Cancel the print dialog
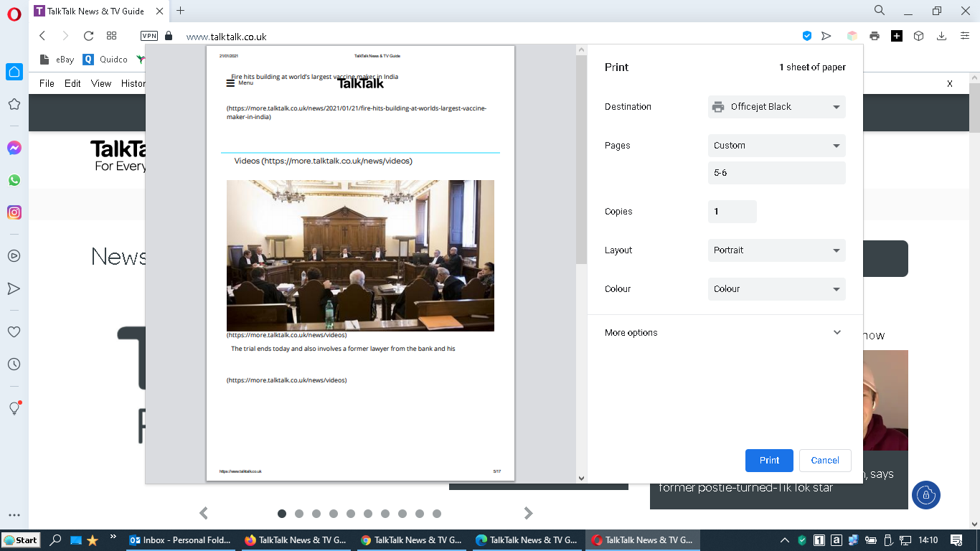 point(825,461)
